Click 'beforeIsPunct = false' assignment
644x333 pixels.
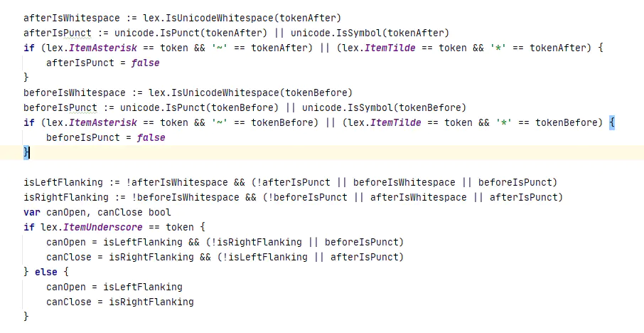(105, 137)
